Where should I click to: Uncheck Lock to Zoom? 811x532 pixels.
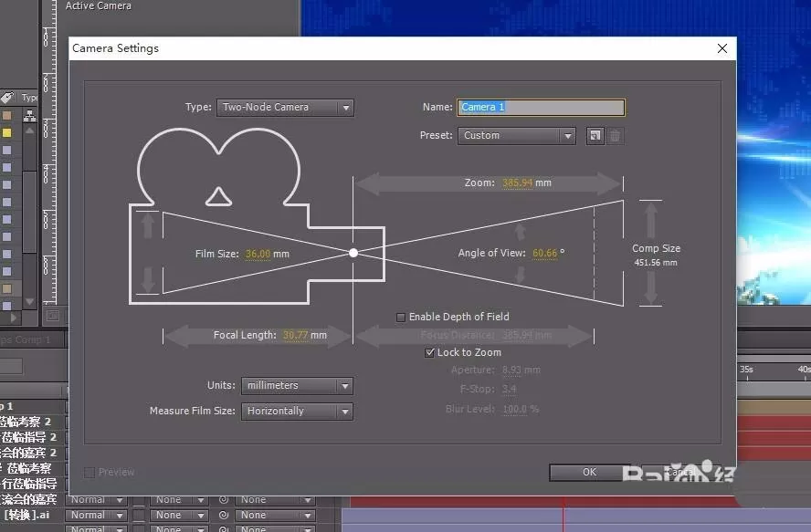429,352
